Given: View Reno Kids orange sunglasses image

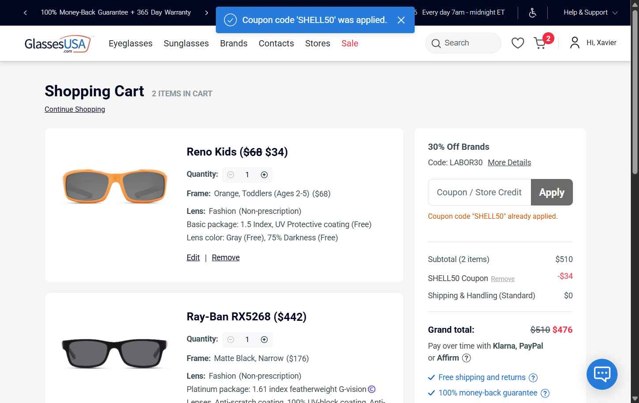Looking at the screenshot, I should (115, 186).
